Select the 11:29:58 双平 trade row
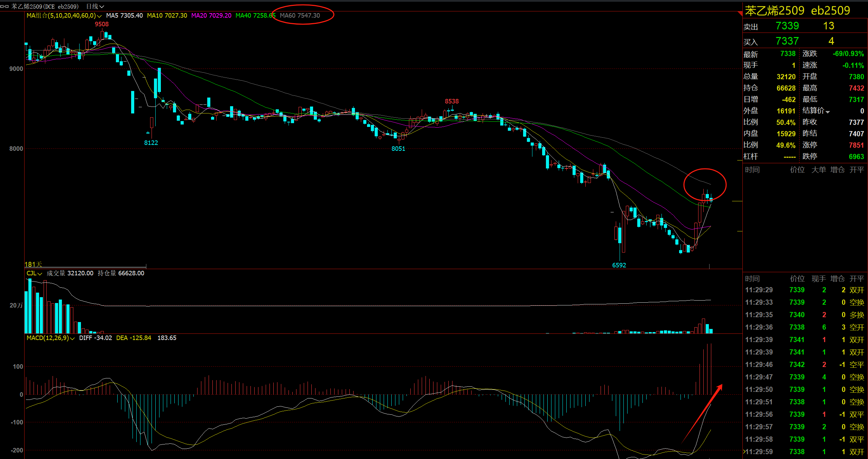 click(x=805, y=440)
